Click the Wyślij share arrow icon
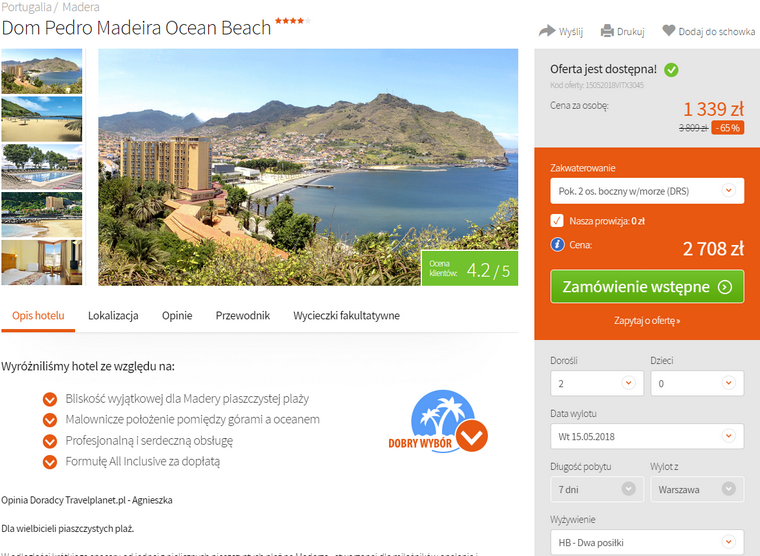The width and height of the screenshot is (760, 556). pyautogui.click(x=547, y=31)
